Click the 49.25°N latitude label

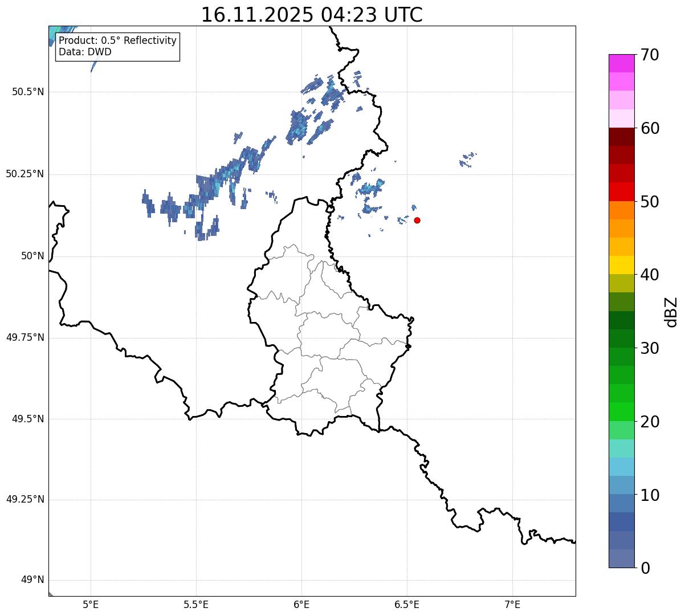pyautogui.click(x=25, y=499)
